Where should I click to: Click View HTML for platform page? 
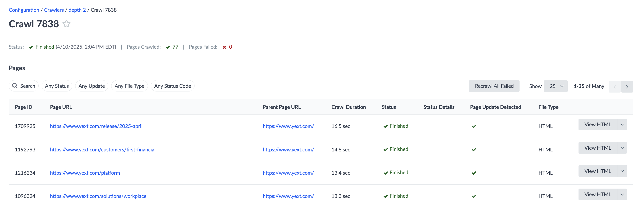point(598,171)
